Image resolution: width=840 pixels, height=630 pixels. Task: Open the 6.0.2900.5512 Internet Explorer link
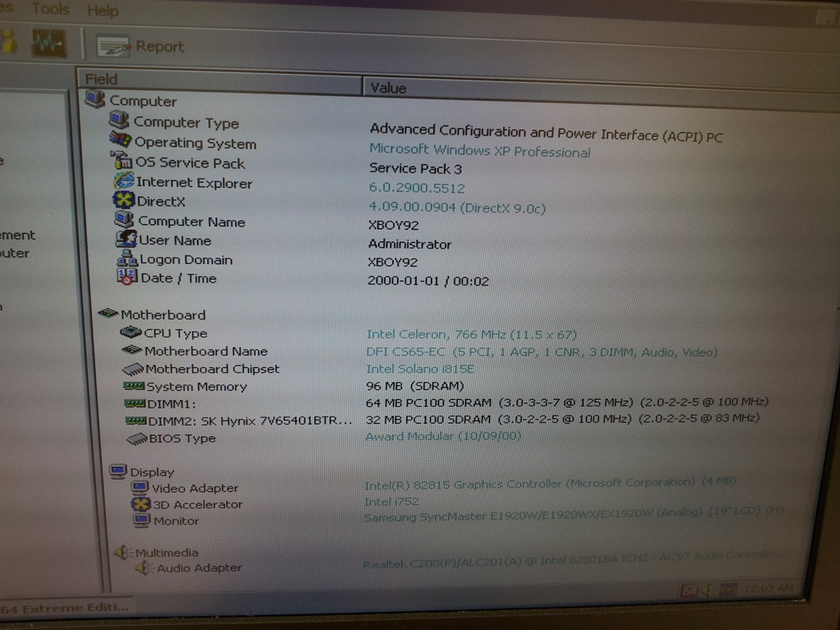coord(416,188)
